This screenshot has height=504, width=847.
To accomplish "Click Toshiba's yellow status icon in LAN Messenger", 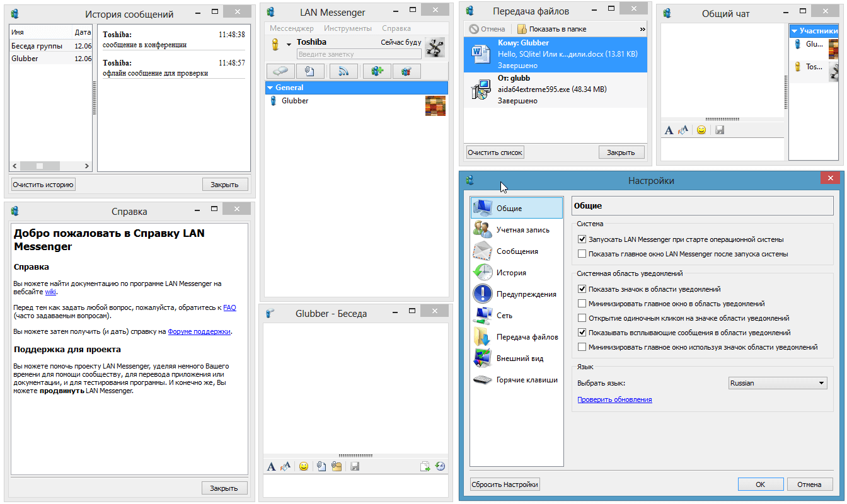I will tap(275, 45).
